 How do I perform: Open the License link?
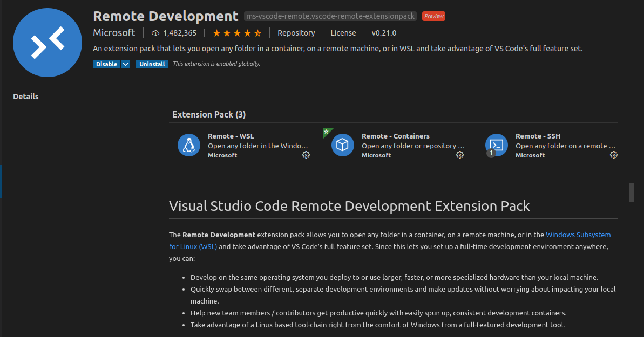pos(343,33)
